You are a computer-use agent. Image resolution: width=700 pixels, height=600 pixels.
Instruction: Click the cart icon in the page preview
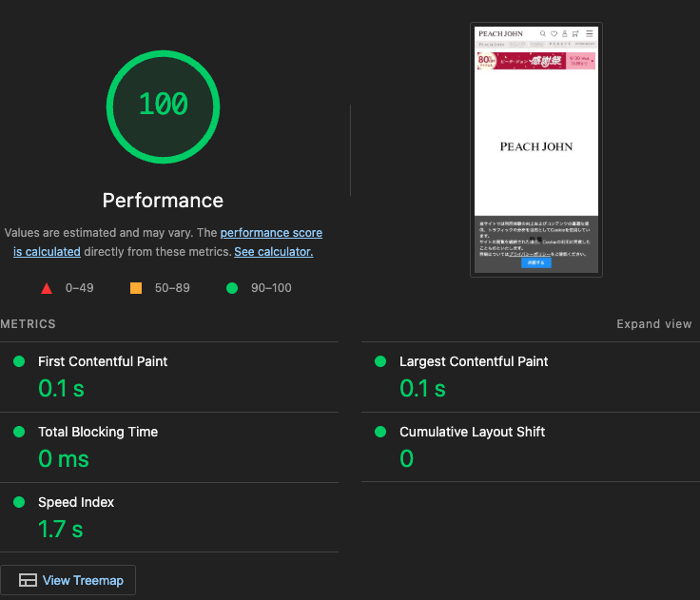576,33
